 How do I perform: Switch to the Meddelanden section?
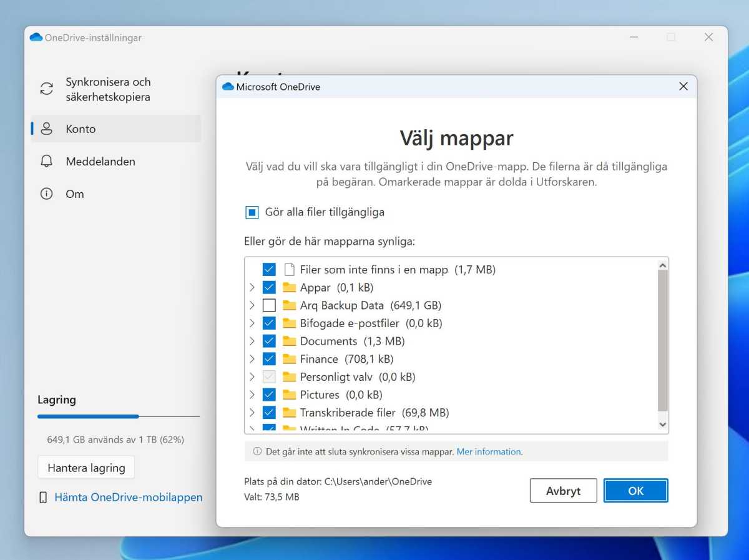(x=100, y=161)
